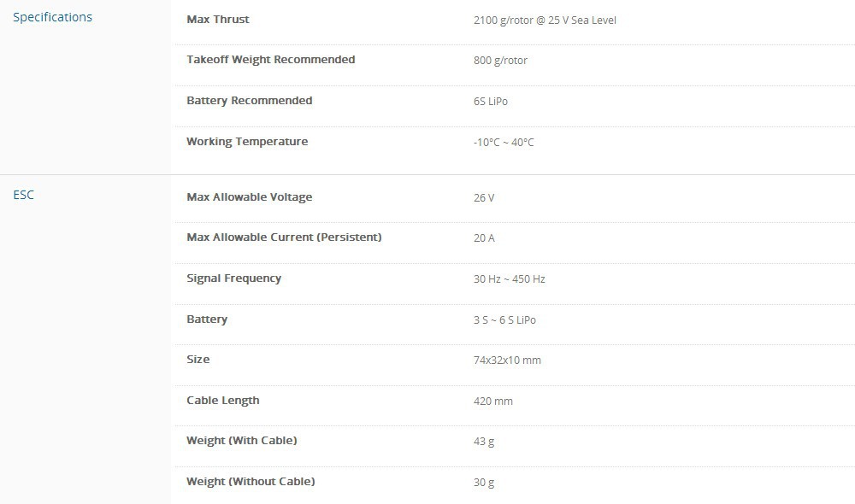Click the Cable Length label
The width and height of the screenshot is (855, 504).
pyautogui.click(x=222, y=401)
